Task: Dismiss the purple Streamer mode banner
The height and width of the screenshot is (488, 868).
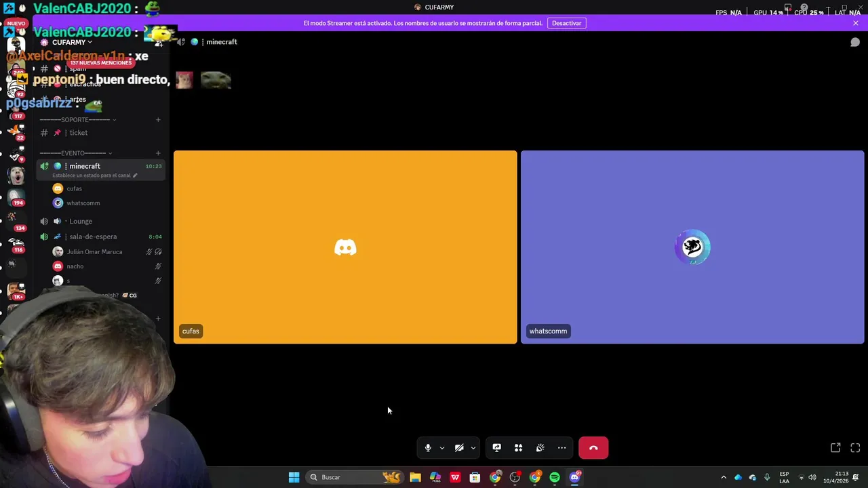Action: pos(856,23)
